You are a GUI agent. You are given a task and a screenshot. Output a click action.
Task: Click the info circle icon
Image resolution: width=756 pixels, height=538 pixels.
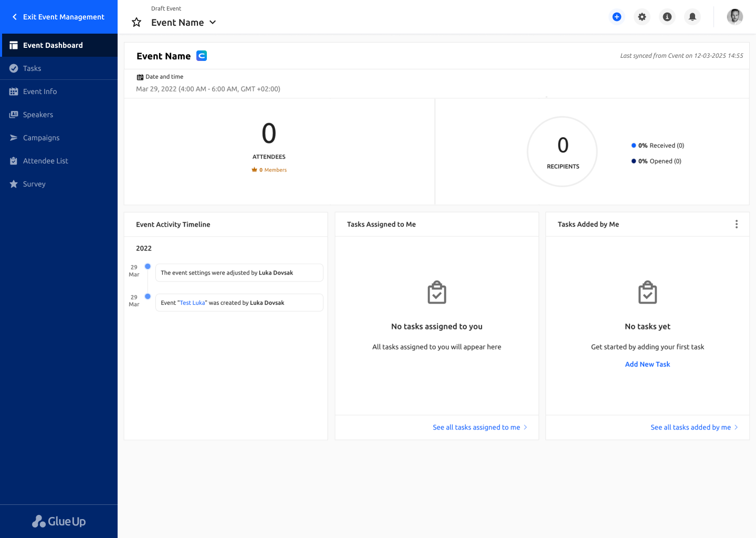(x=667, y=17)
